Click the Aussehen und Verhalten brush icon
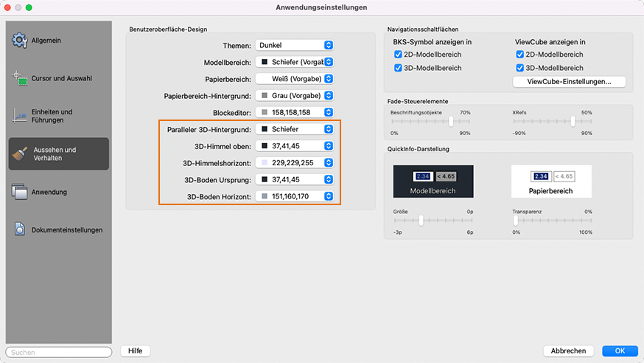 tap(20, 153)
